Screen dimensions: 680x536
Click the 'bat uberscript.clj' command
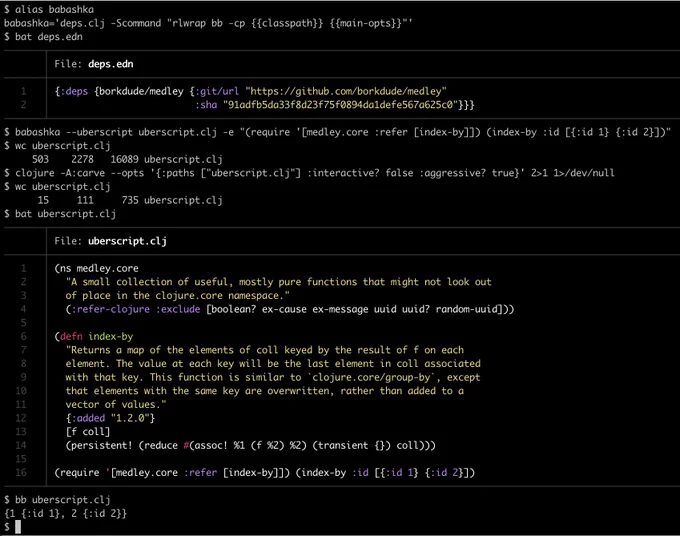coord(65,213)
